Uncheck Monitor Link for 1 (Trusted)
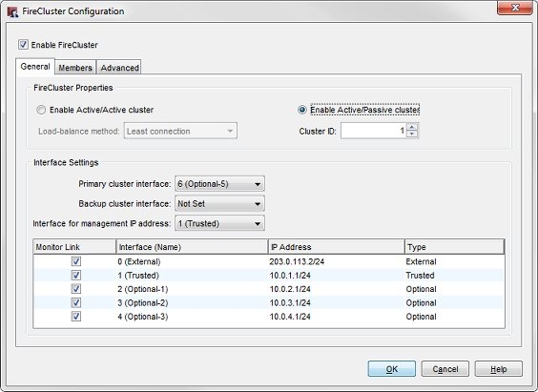The width and height of the screenshot is (538, 392). (76, 275)
